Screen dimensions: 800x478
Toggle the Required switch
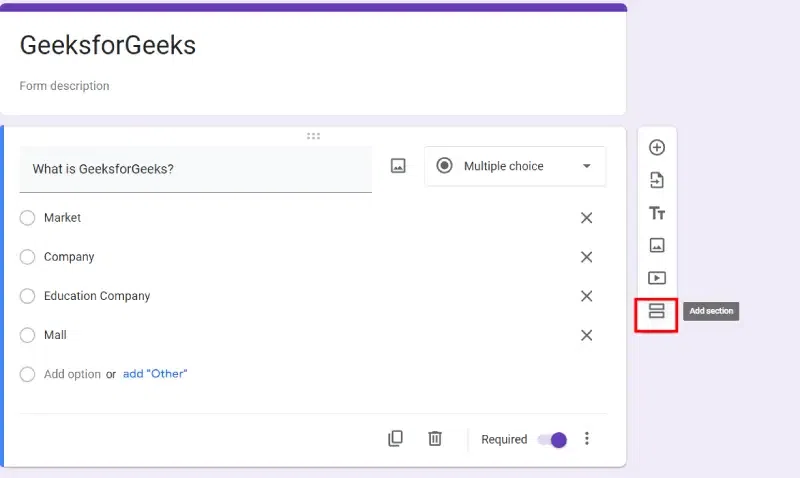pos(553,440)
